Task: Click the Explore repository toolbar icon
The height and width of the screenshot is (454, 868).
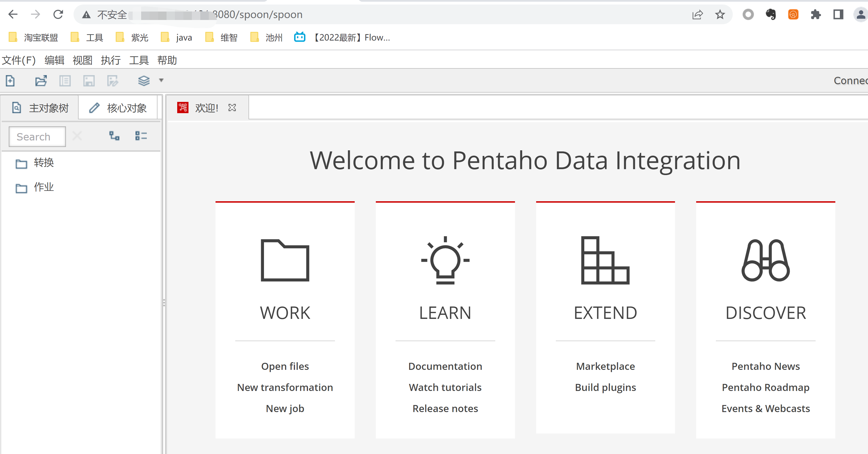Action: [x=65, y=81]
